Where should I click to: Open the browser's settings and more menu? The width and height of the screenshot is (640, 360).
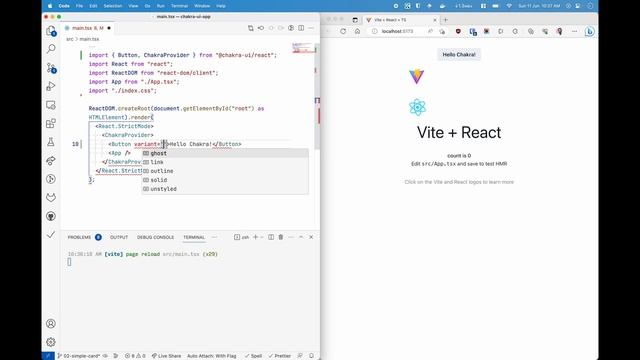(x=575, y=31)
